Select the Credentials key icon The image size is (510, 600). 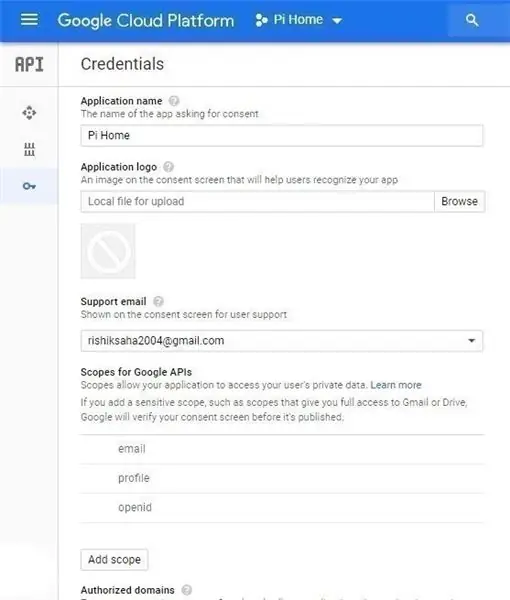pos(29,186)
